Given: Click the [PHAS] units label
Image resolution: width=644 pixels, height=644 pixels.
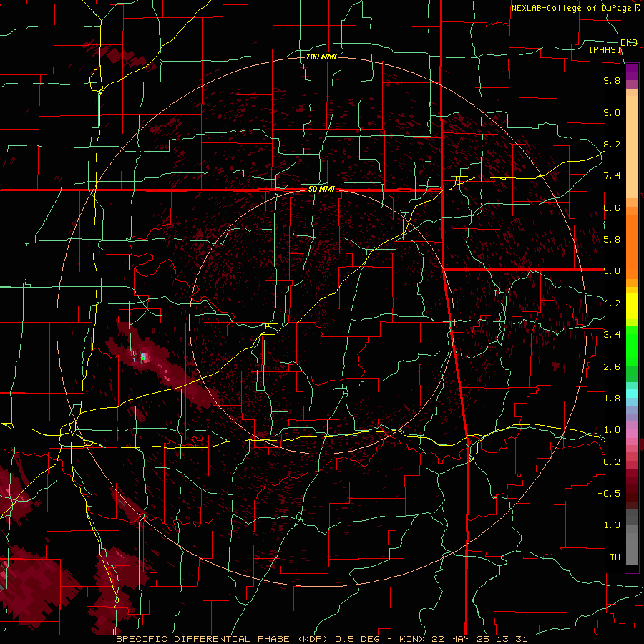Looking at the screenshot, I should click(605, 49).
